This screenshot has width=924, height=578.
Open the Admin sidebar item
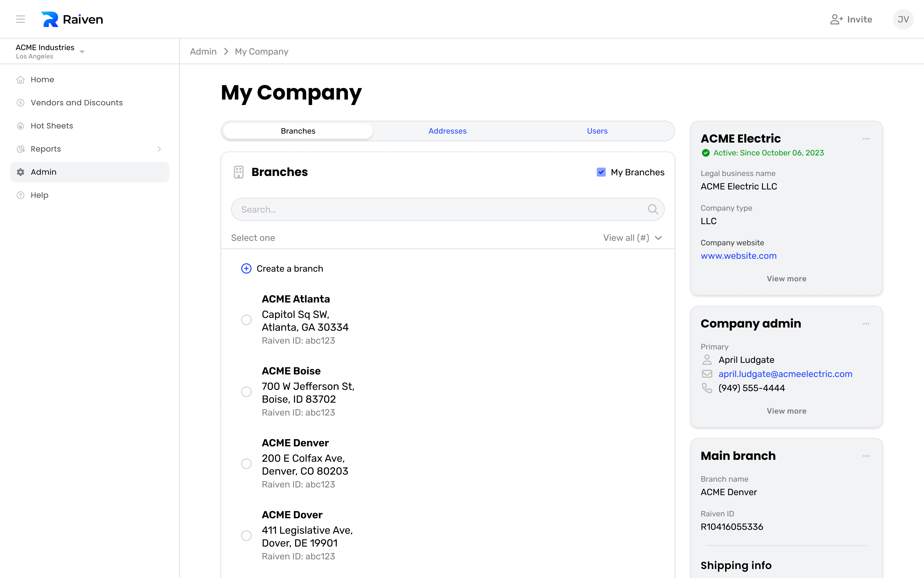pos(90,172)
